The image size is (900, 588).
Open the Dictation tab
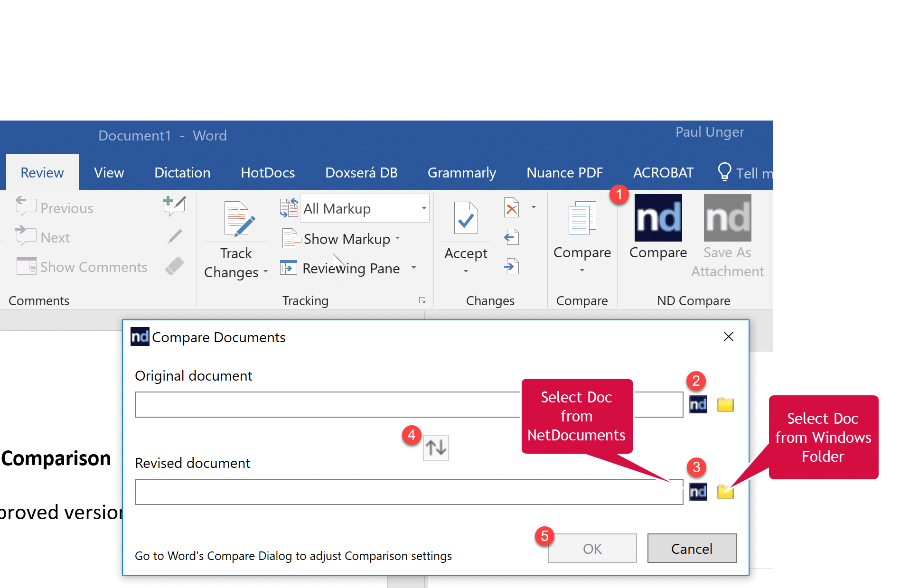point(182,173)
